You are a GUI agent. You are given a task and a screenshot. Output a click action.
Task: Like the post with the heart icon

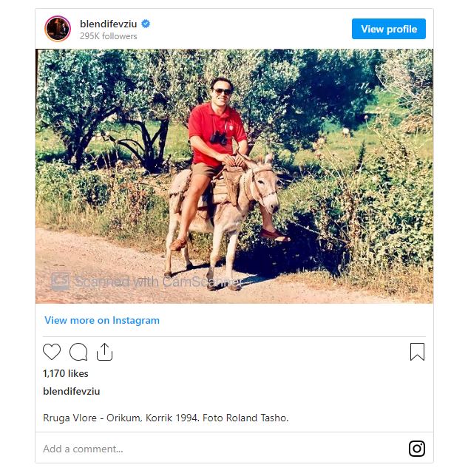click(52, 352)
